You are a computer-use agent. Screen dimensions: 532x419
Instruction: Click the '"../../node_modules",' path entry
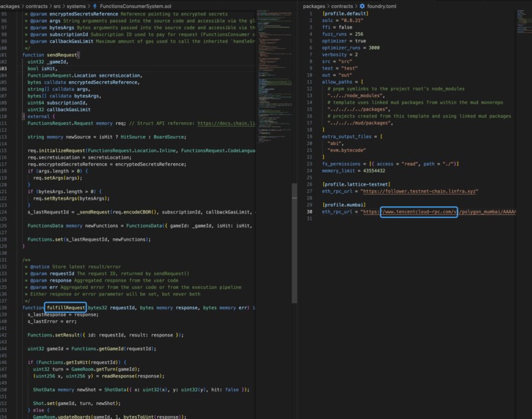point(356,96)
